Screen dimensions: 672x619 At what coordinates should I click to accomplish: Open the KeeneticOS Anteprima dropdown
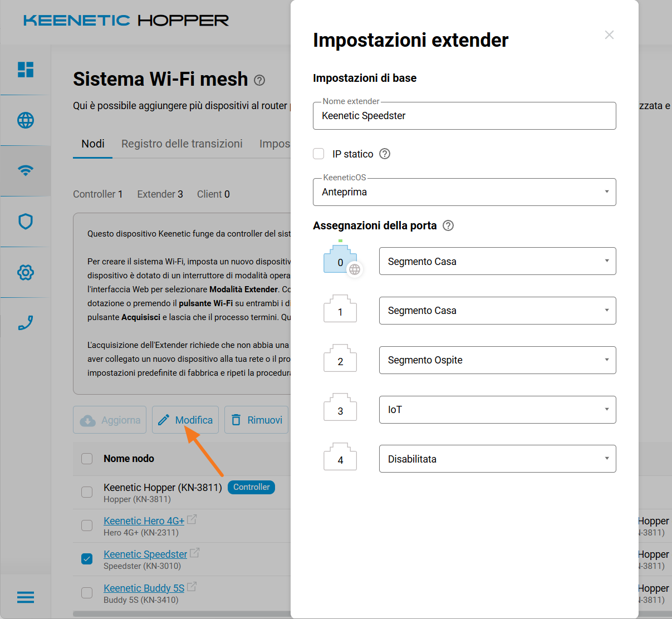pyautogui.click(x=464, y=192)
